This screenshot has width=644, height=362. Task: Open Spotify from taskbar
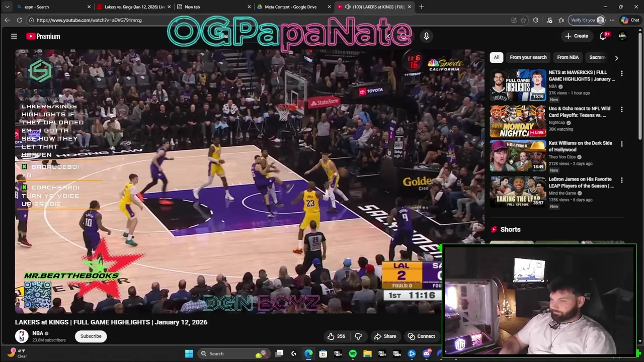coord(353,354)
